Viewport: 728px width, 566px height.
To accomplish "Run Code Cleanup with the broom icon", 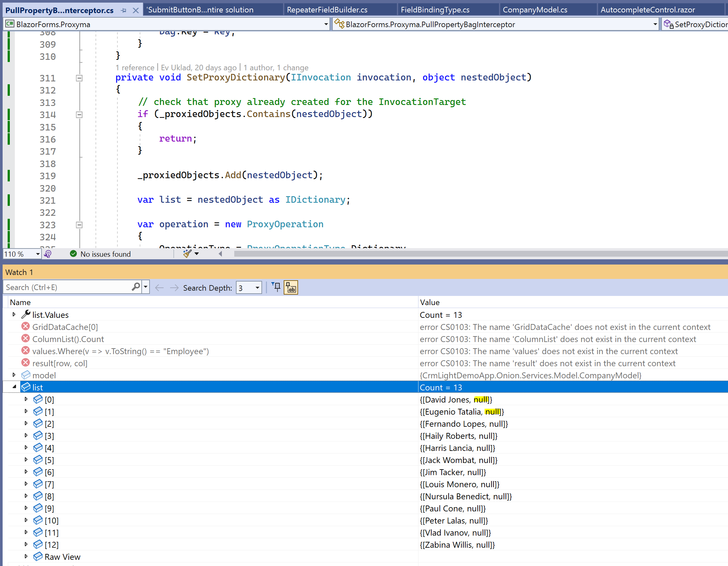I will point(187,253).
